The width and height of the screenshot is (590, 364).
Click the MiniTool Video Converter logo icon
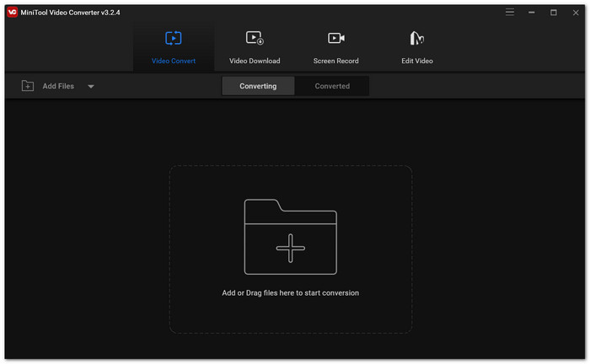pyautogui.click(x=12, y=12)
